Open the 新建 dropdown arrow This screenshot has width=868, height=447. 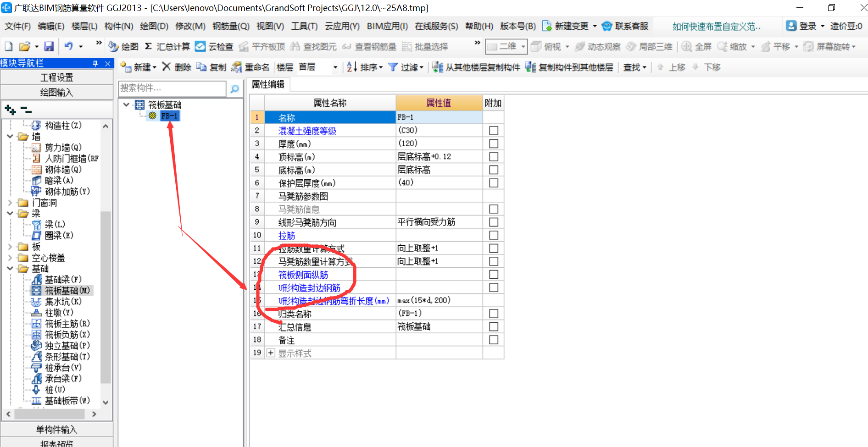click(x=155, y=67)
